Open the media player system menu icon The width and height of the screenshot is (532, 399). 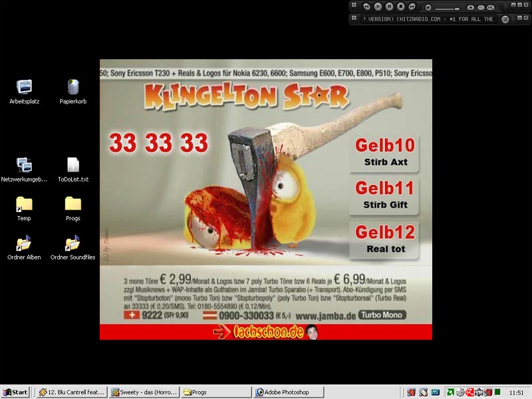[x=354, y=5]
